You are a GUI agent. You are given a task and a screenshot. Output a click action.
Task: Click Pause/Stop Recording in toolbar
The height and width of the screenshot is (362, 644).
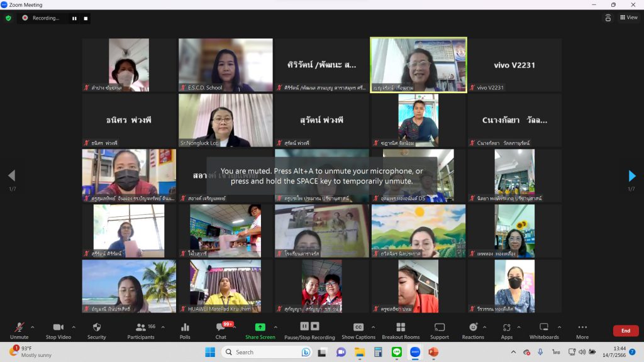309,330
